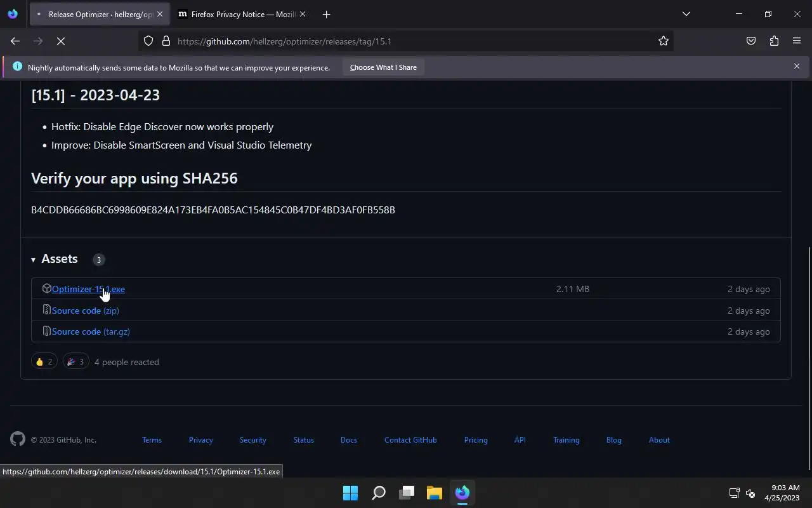
Task: Open the Pocket save icon
Action: 751,41
